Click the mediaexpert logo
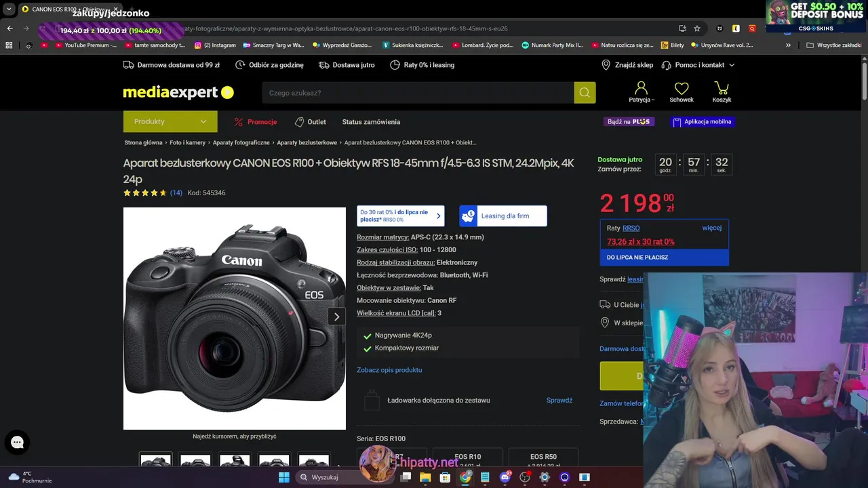The image size is (868, 488). click(178, 93)
